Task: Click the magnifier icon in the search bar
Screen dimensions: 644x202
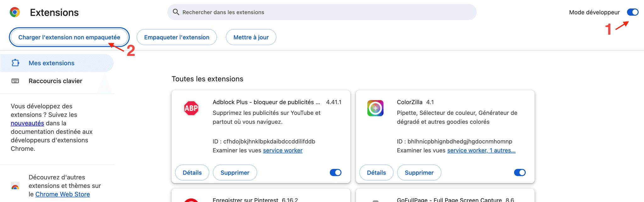Action: coord(176,12)
